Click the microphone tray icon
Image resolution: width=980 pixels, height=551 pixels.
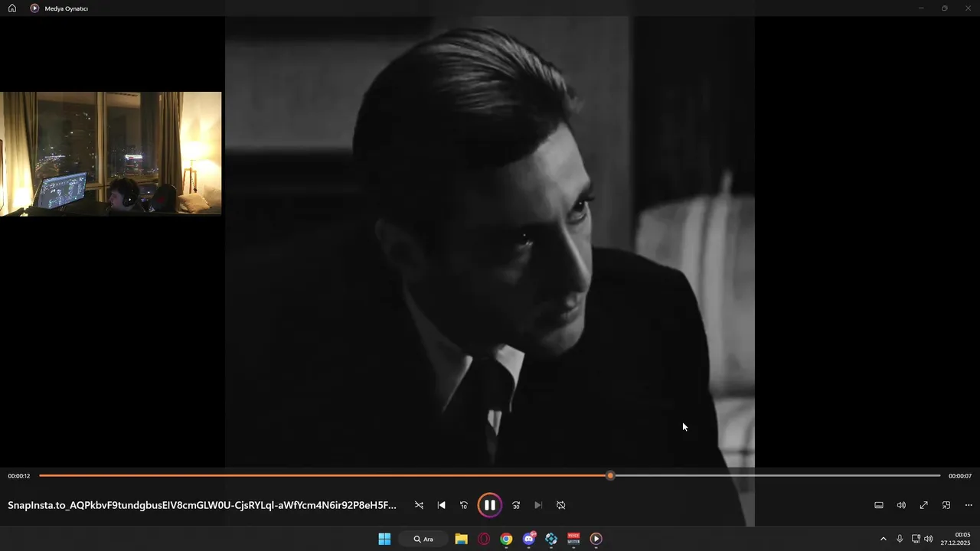(x=900, y=539)
